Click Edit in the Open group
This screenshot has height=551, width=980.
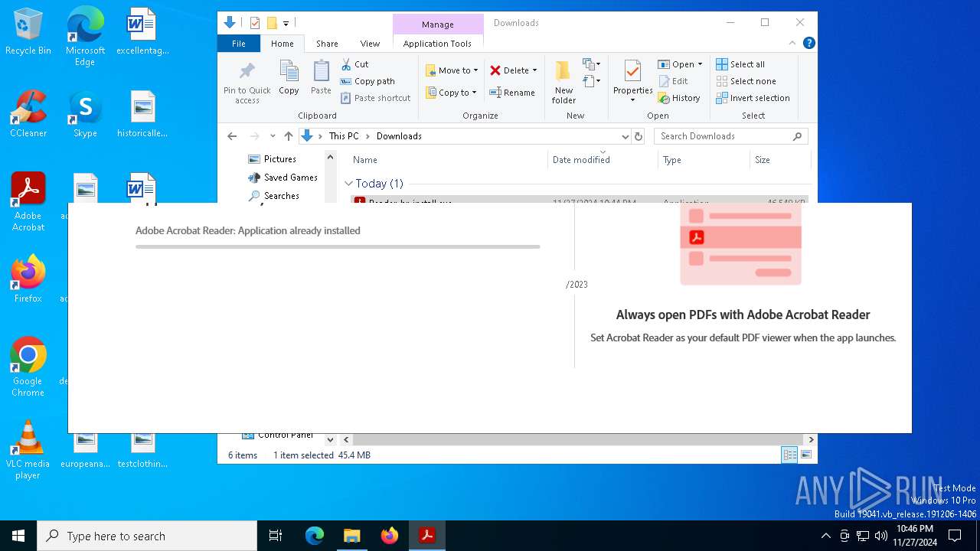(673, 81)
